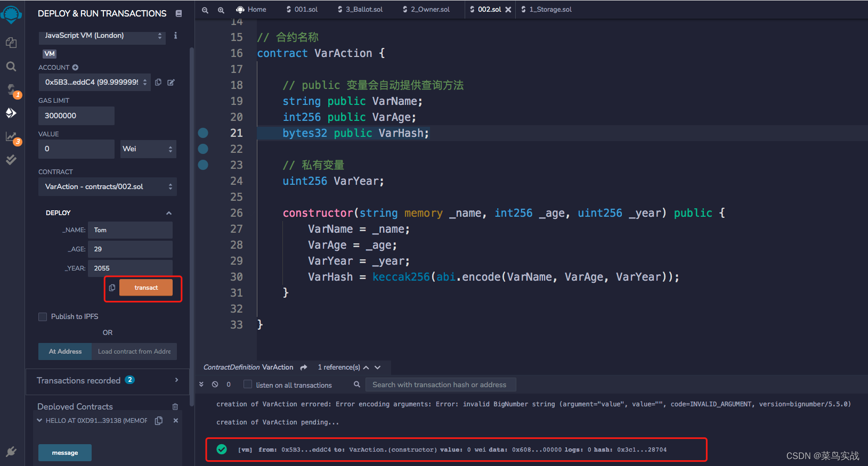Switch to the 3_Ballot.sol tab

(x=360, y=10)
